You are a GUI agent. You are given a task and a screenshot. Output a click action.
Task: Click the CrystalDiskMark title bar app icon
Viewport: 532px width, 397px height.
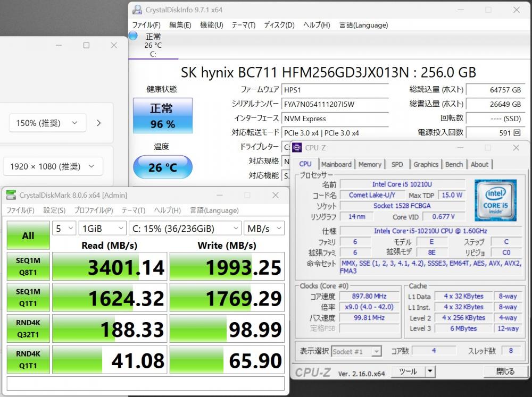[11, 195]
